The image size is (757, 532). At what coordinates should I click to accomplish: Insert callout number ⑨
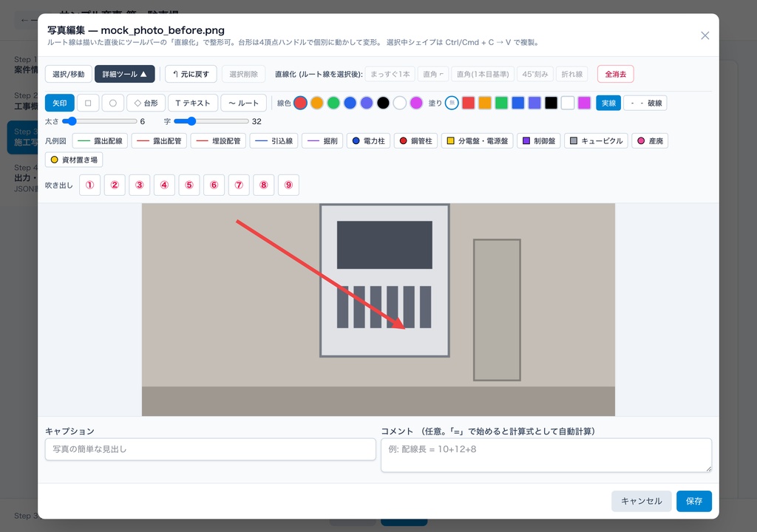point(289,185)
